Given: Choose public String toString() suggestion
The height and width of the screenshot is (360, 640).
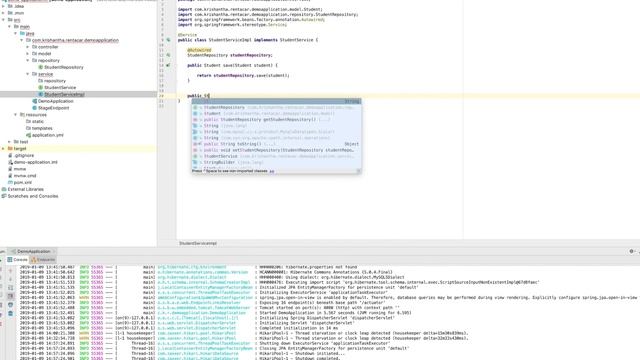Looking at the screenshot, I should pyautogui.click(x=276, y=144).
